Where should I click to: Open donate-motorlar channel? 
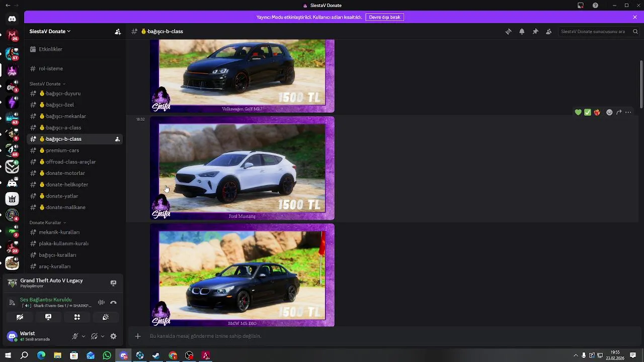tap(75, 173)
